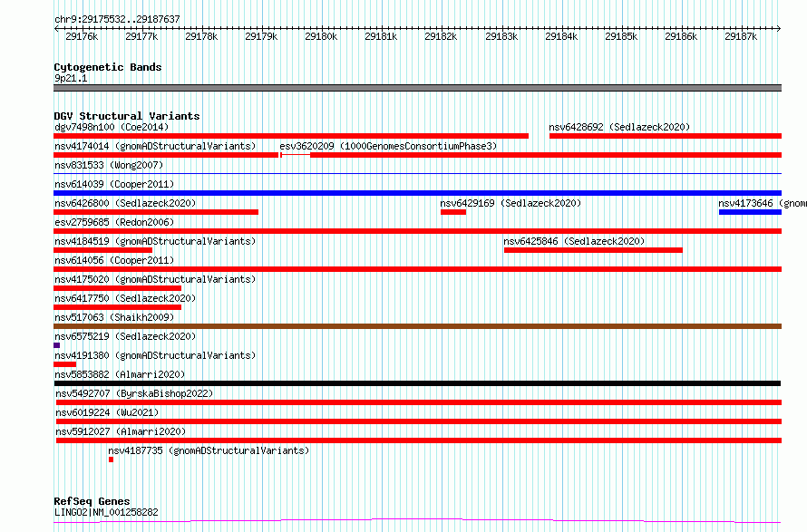Select the red nsv6417750 bar
Screen dimensions: 807x532
click(x=117, y=307)
